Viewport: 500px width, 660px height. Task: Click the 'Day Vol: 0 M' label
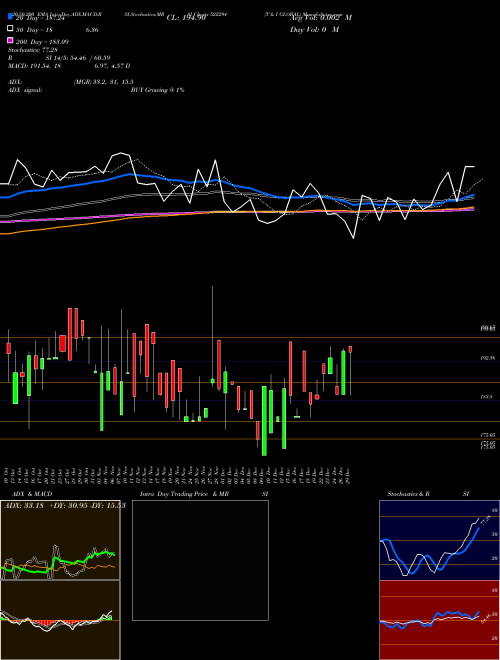click(314, 29)
